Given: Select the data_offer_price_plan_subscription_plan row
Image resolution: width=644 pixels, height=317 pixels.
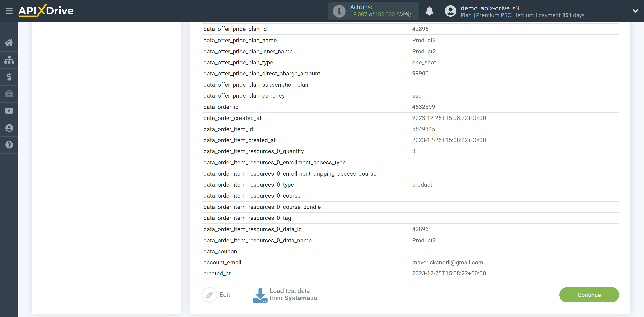Looking at the screenshot, I should (410, 85).
